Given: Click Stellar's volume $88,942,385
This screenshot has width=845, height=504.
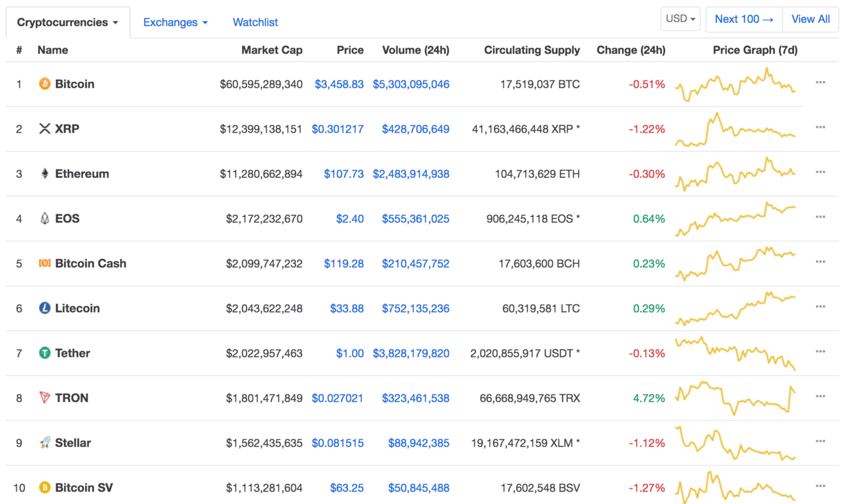Looking at the screenshot, I should click(419, 443).
